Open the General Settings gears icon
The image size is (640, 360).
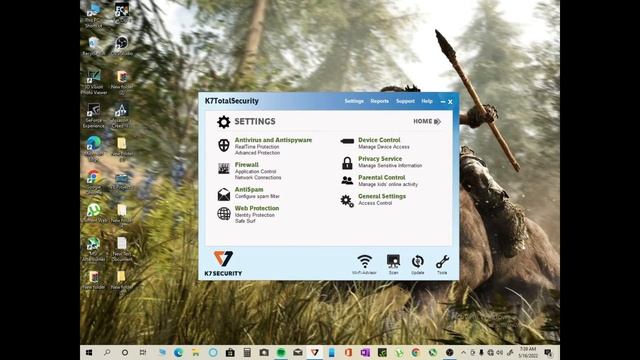[x=347, y=200]
